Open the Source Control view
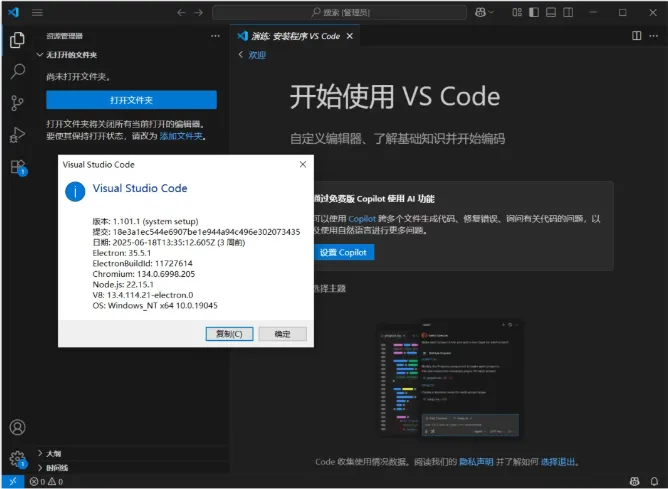Viewport: 668px width, 489px height. tap(17, 103)
